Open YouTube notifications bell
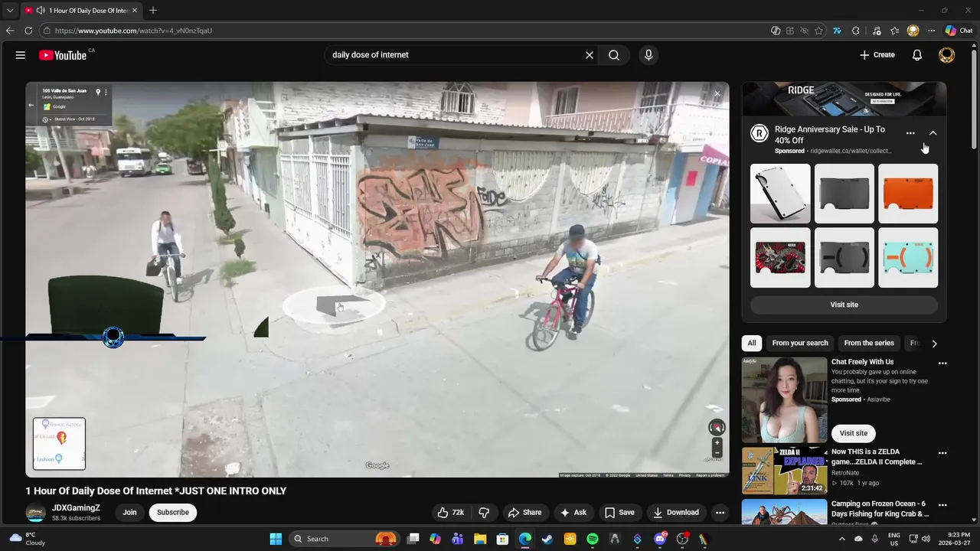The width and height of the screenshot is (980, 551). (917, 55)
